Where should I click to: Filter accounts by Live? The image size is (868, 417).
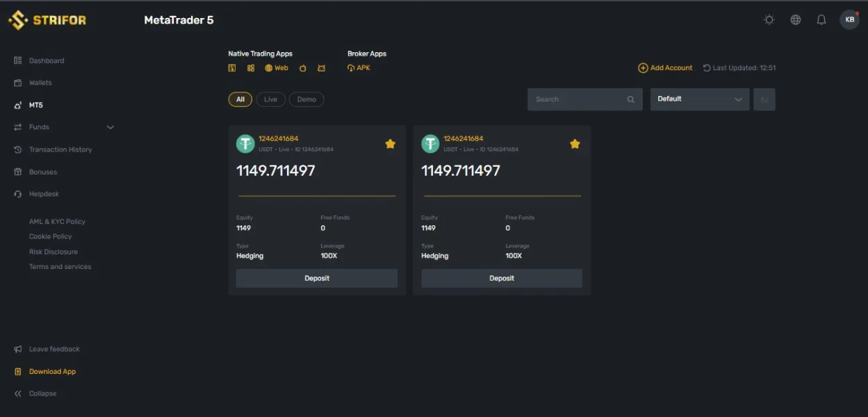[271, 99]
